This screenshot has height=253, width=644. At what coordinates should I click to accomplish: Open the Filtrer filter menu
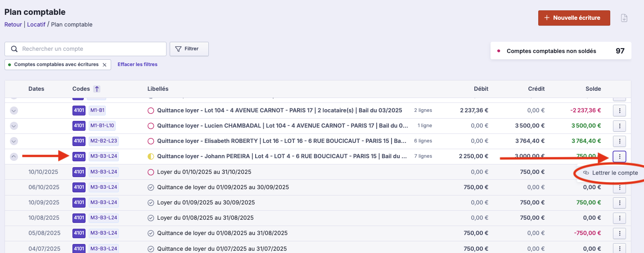(189, 49)
